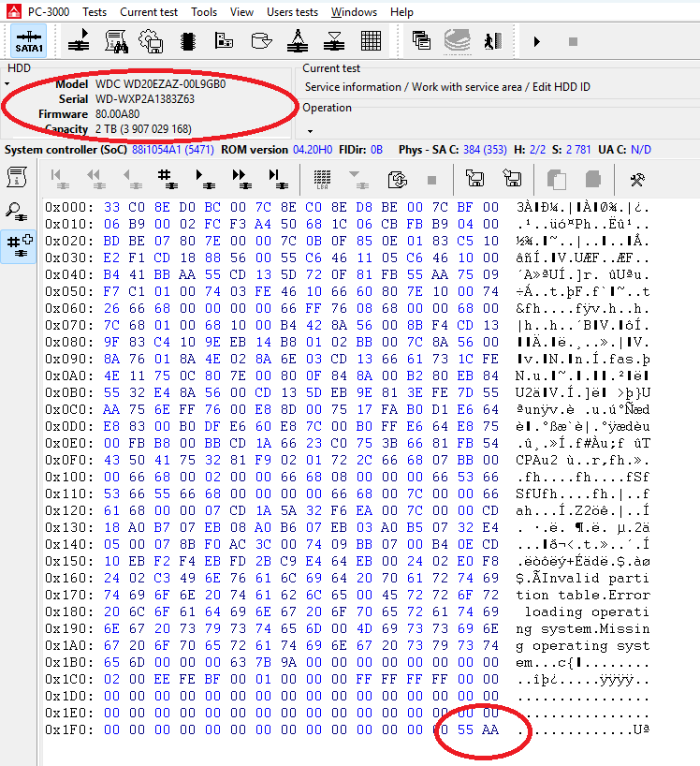Click the go-to sector number (#) icon
700x766 pixels.
(x=165, y=178)
